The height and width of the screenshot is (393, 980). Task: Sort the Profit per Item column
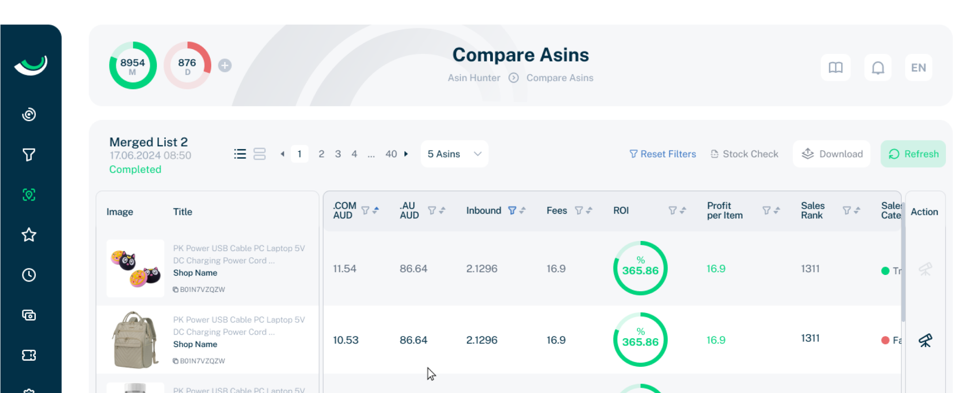click(777, 210)
